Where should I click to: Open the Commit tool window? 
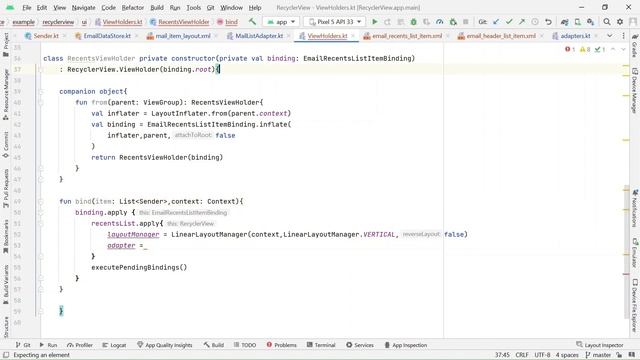(x=6, y=144)
